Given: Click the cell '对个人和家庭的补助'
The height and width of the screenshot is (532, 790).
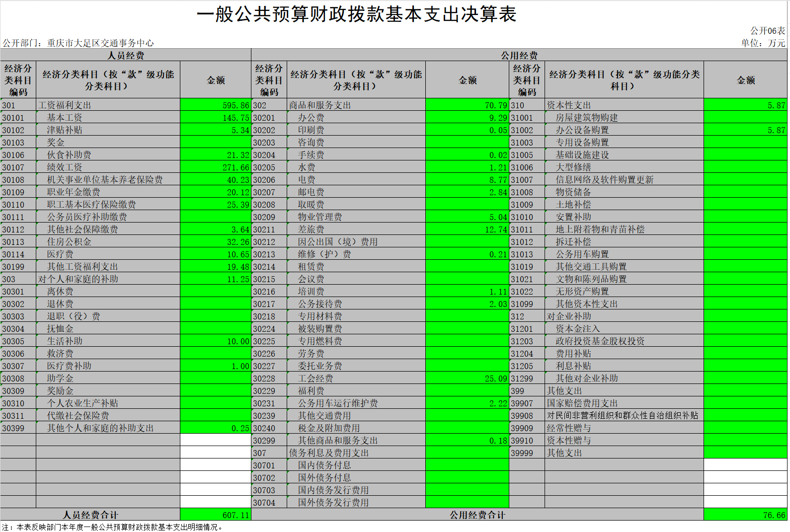Looking at the screenshot, I should [x=108, y=279].
